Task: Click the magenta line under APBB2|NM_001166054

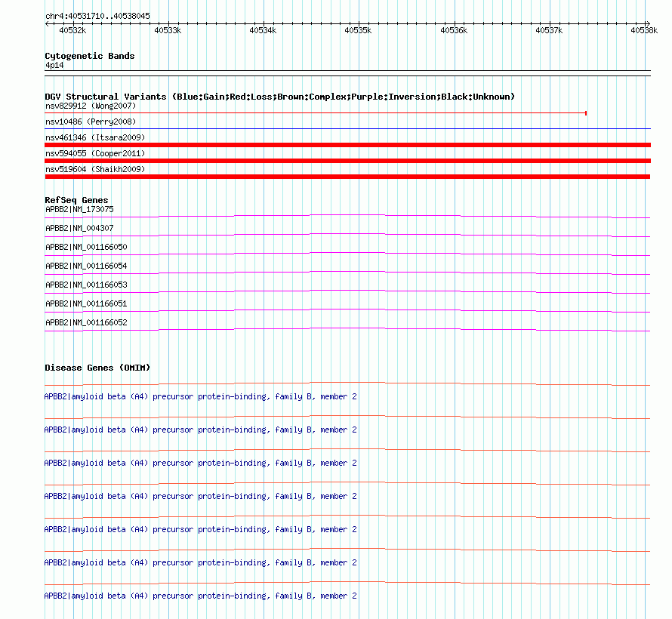Action: [x=347, y=273]
